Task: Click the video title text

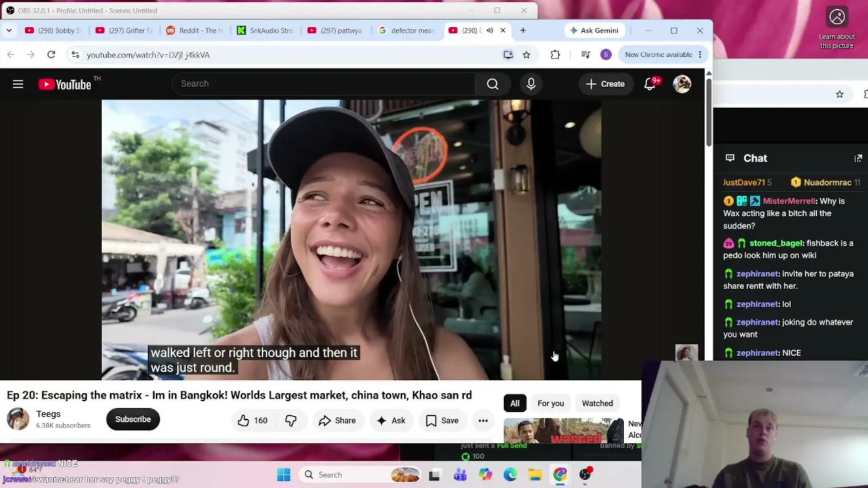Action: [239, 395]
